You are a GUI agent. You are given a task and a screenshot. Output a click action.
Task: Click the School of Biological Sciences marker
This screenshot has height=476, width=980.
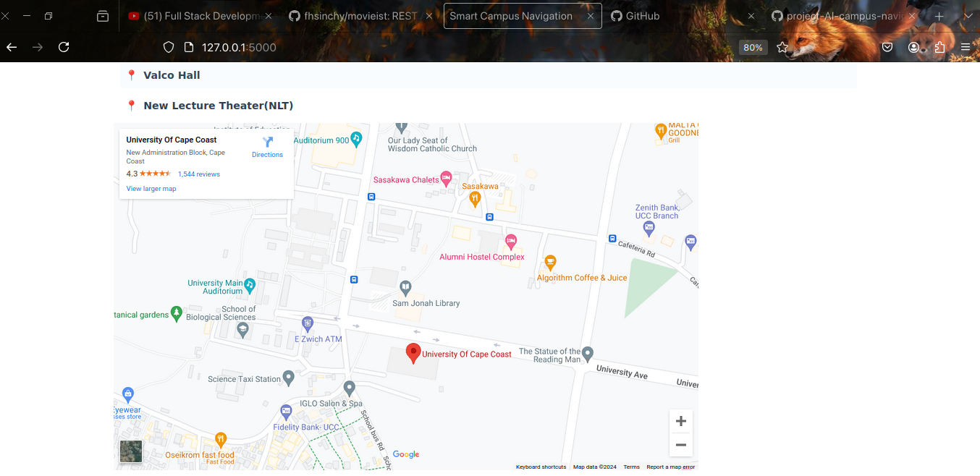(x=242, y=329)
